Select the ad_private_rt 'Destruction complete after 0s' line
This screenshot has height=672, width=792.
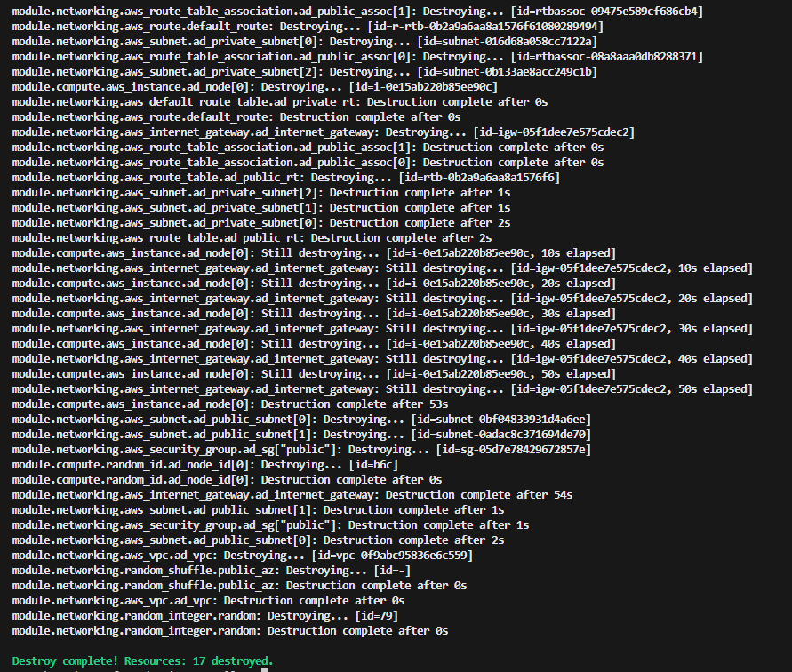click(x=280, y=102)
